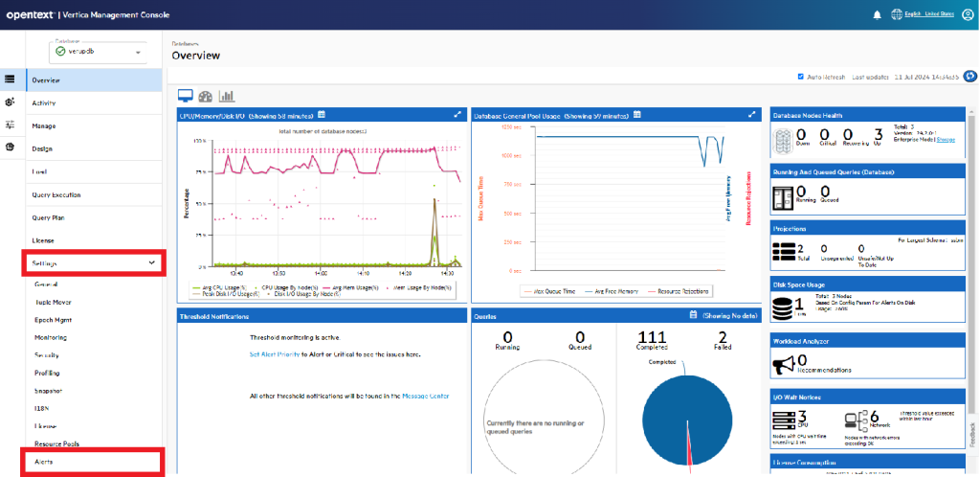Open Query Execution from sidebar
Viewport: 980px width, 477px height.
pyautogui.click(x=56, y=194)
